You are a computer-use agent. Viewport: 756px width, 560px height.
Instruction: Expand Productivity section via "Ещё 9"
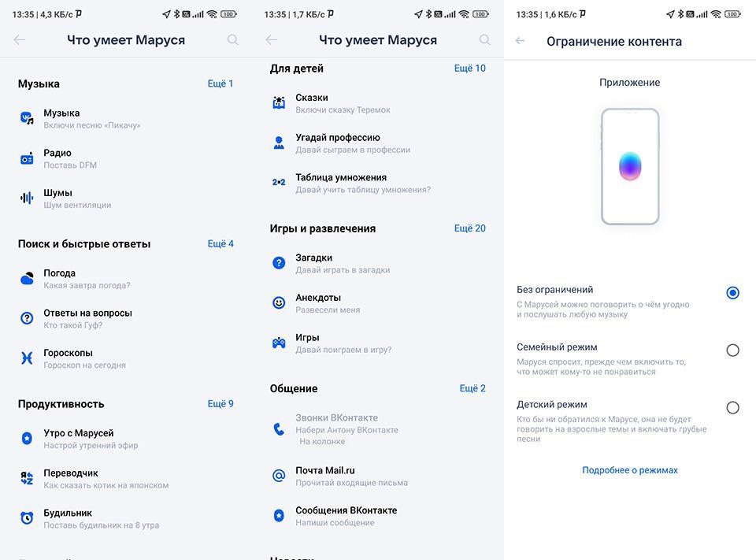(x=220, y=404)
